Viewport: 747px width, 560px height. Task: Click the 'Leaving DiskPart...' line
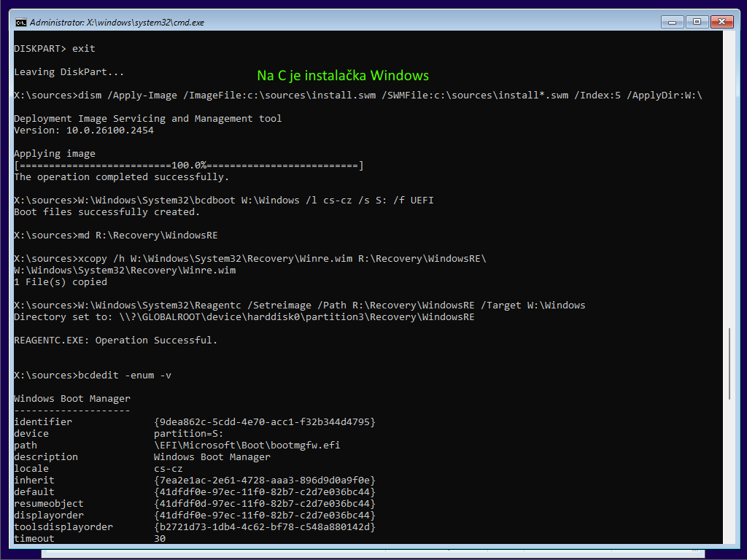tap(69, 72)
